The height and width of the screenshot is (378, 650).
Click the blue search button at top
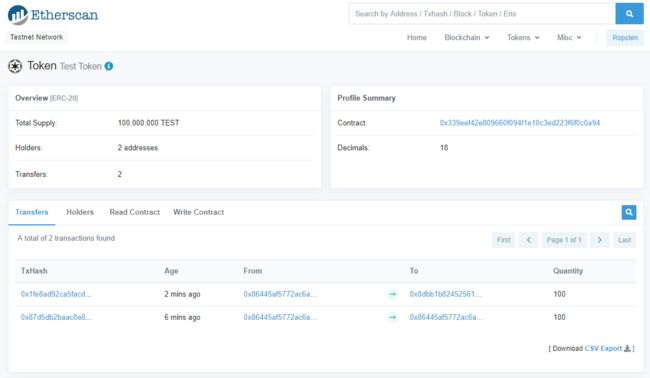coord(629,14)
